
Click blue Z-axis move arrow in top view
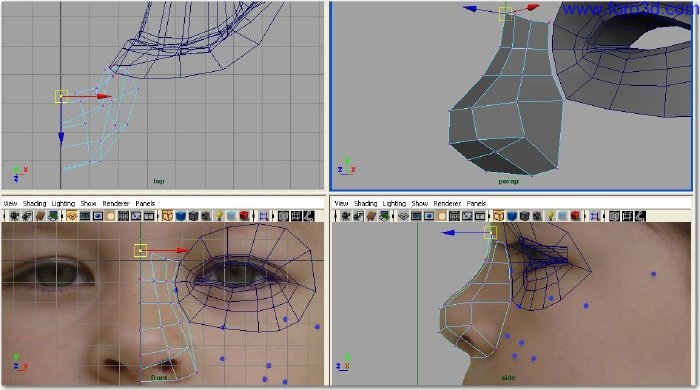pyautogui.click(x=61, y=137)
